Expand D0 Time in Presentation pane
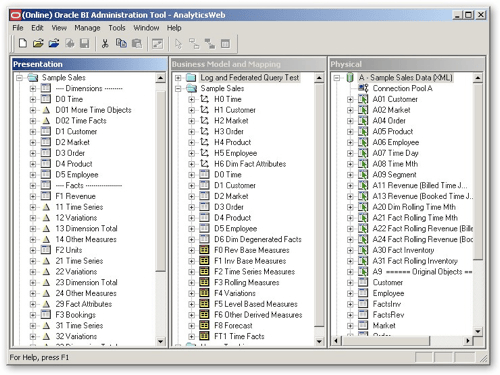The image size is (500, 375). (33, 99)
